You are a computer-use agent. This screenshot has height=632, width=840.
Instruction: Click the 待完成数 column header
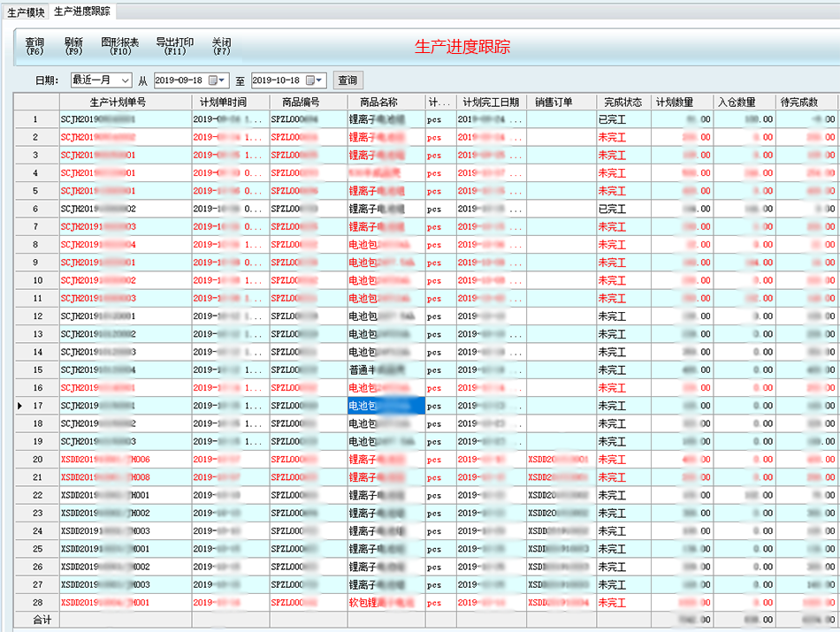pos(806,102)
